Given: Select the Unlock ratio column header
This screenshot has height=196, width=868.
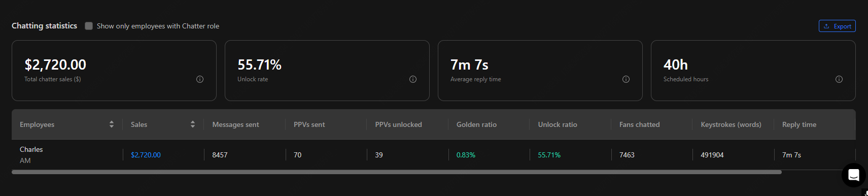Looking at the screenshot, I should (x=558, y=124).
